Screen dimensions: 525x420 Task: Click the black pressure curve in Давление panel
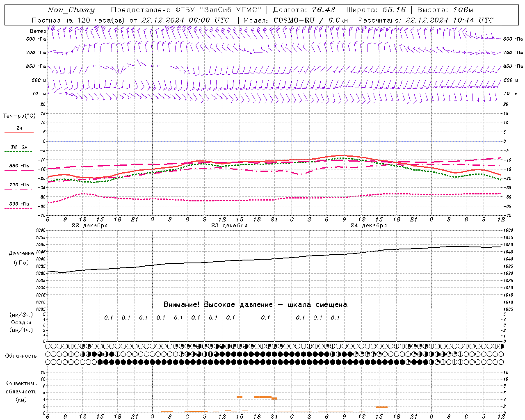[274, 259]
